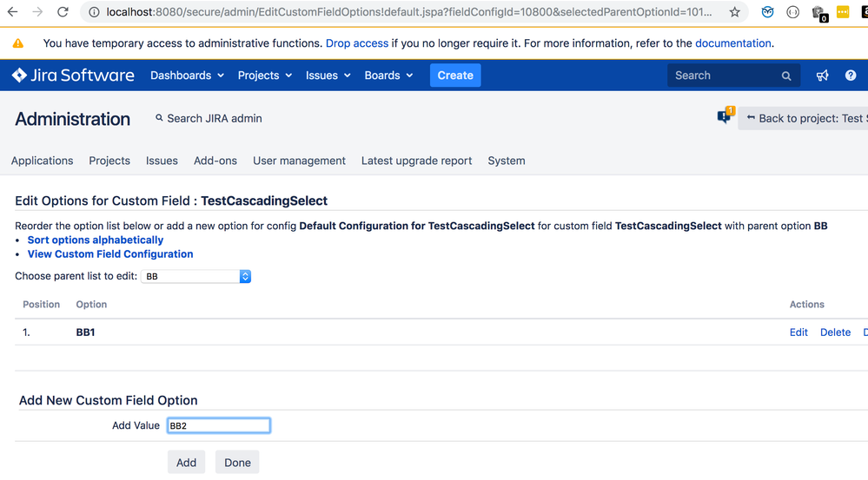Edit the BB1 option
The width and height of the screenshot is (868, 480).
coord(798,332)
